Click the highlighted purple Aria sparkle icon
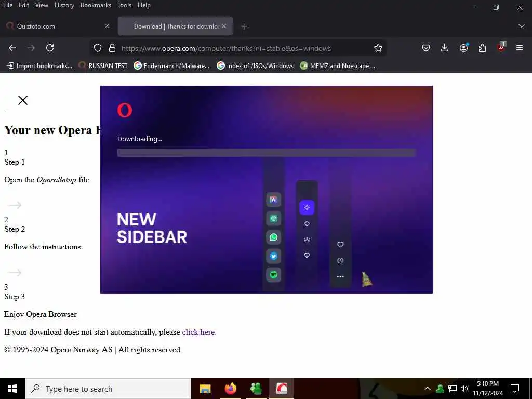 [x=307, y=207]
